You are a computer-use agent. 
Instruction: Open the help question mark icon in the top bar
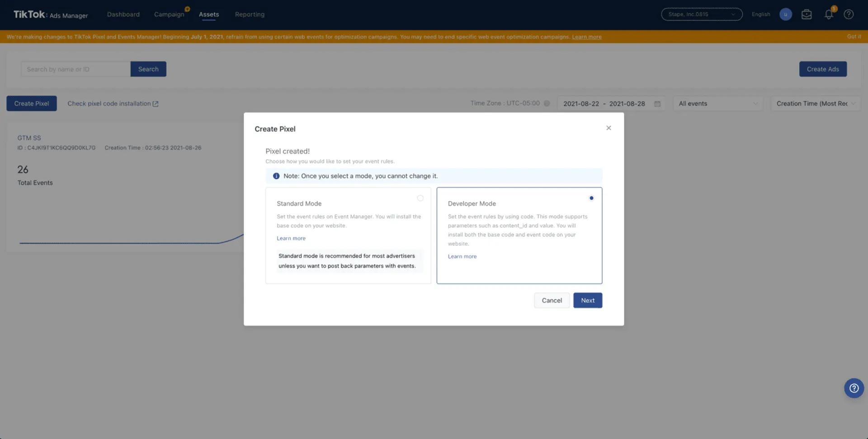point(849,14)
